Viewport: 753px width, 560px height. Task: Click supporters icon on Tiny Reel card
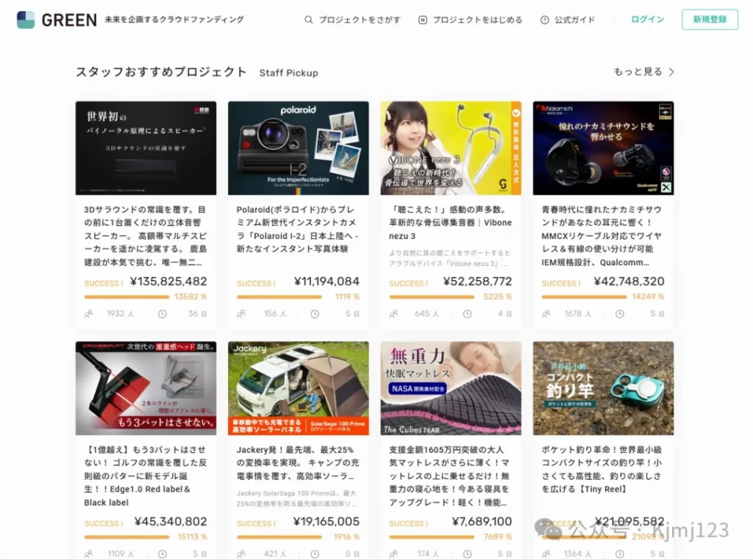click(546, 554)
